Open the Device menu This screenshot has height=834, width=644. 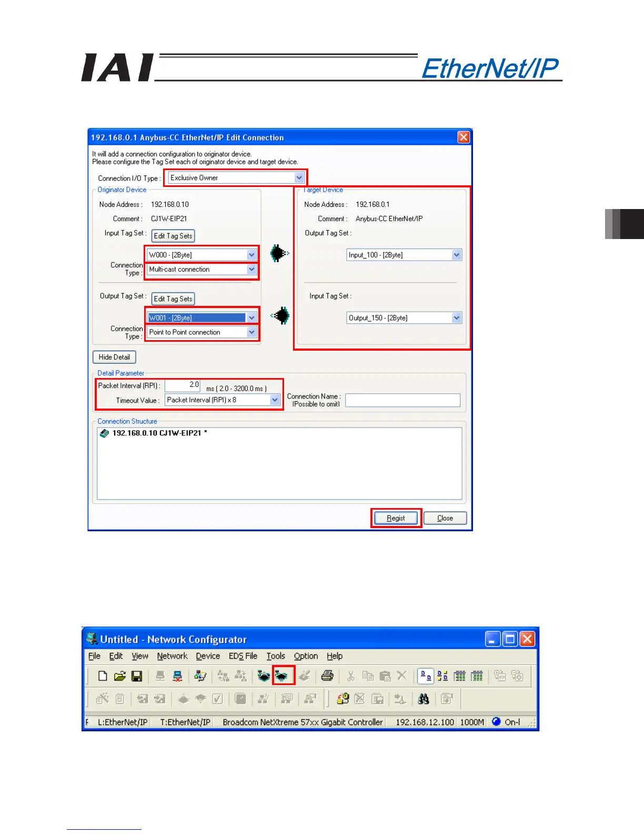pyautogui.click(x=208, y=656)
